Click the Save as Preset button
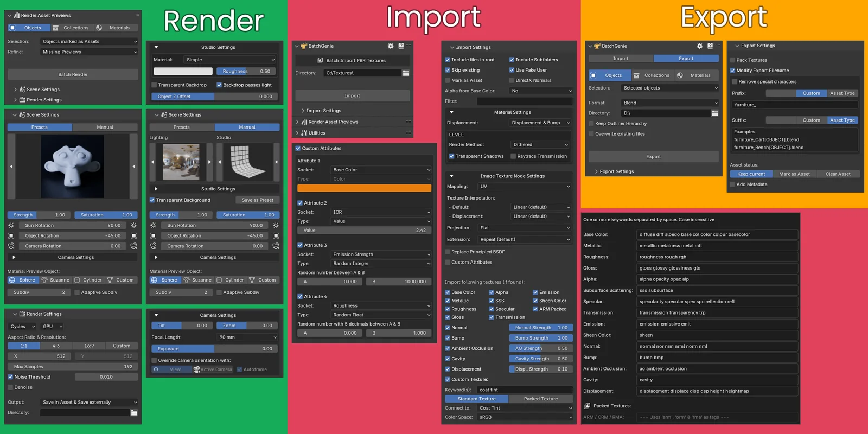The height and width of the screenshot is (434, 868). coord(257,200)
